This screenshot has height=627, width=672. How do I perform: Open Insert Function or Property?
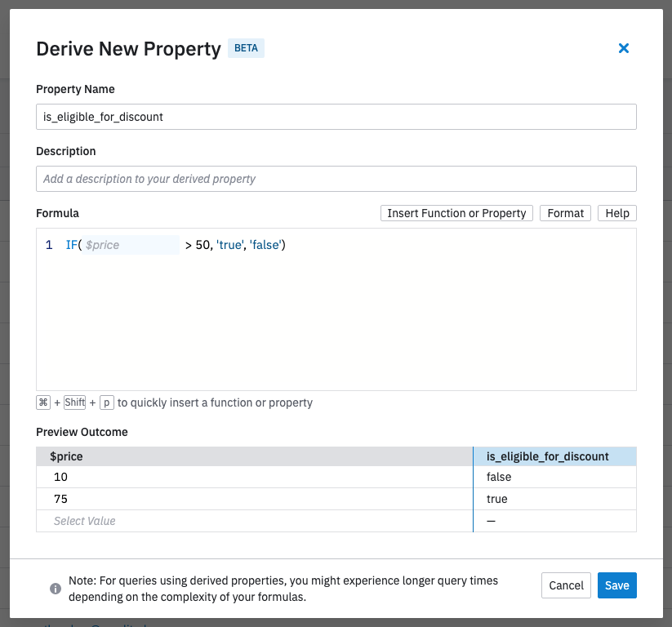[x=456, y=213]
